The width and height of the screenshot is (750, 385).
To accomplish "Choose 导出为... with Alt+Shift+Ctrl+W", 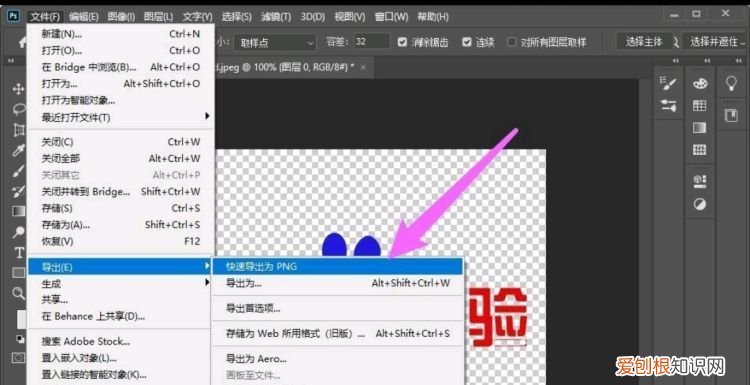I will tap(338, 283).
